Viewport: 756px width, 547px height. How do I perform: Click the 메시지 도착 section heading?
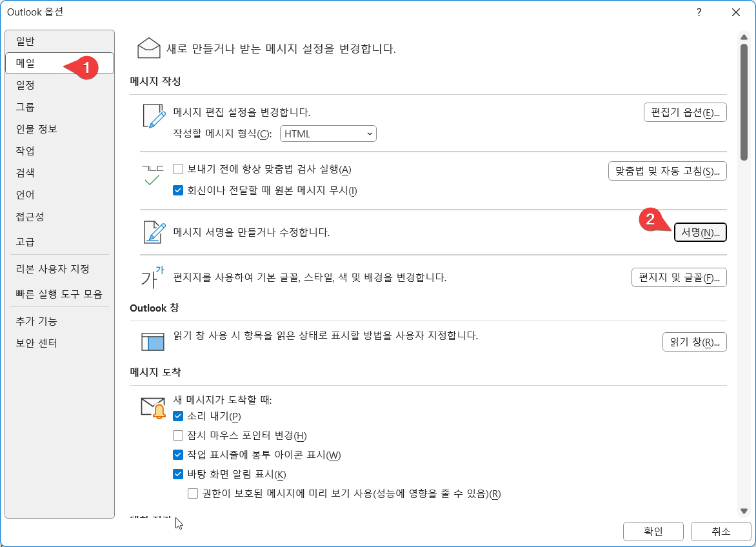[155, 372]
